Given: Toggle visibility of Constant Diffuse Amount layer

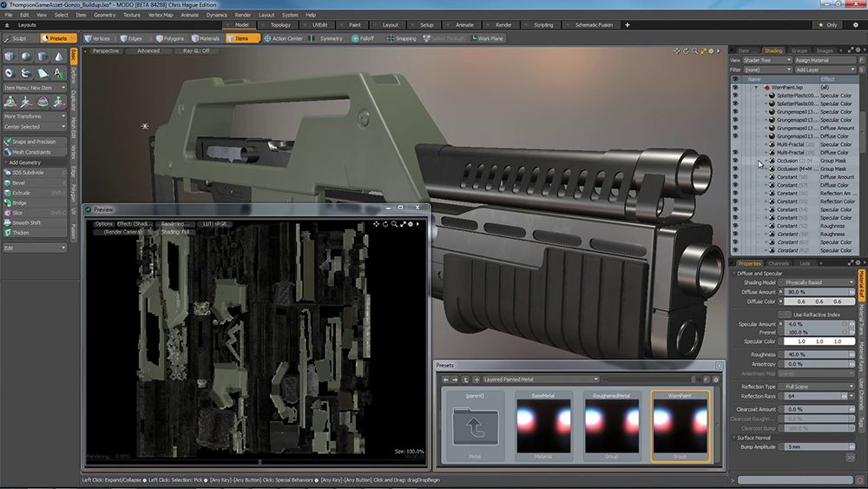Looking at the screenshot, I should pos(735,176).
